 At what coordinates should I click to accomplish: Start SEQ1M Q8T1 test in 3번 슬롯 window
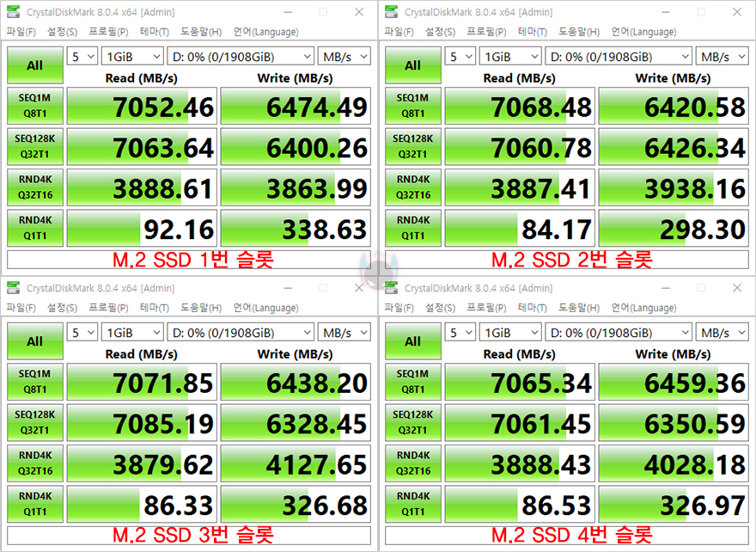(34, 382)
